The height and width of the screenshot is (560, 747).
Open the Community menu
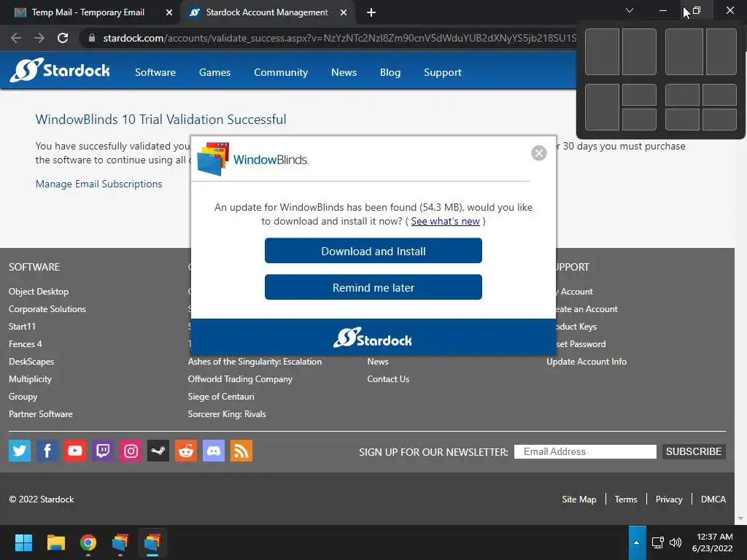(281, 72)
